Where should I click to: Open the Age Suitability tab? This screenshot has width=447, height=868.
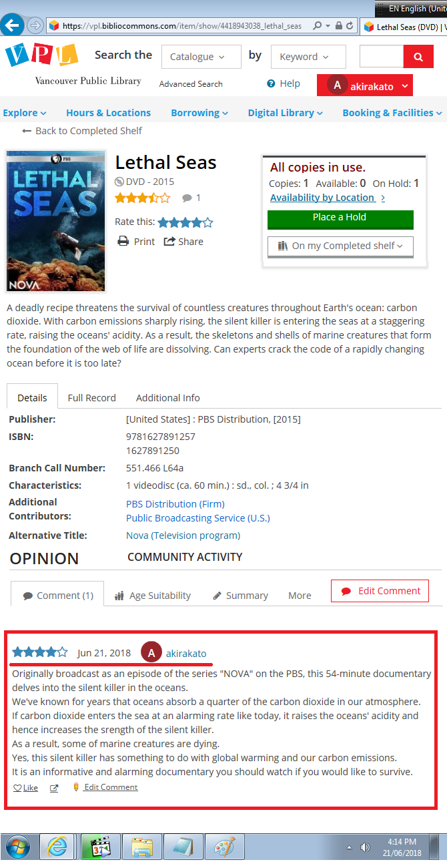(x=153, y=596)
